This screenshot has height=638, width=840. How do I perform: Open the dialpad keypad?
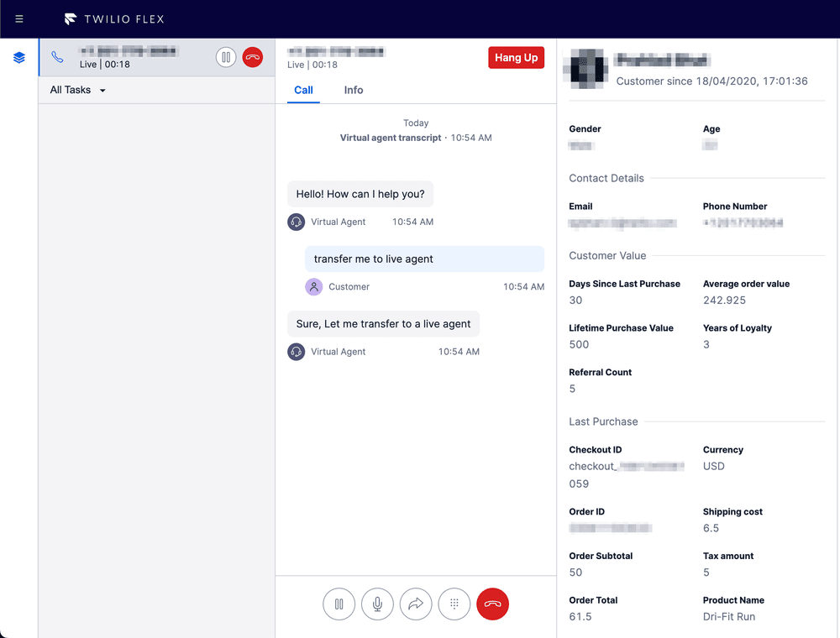(454, 604)
